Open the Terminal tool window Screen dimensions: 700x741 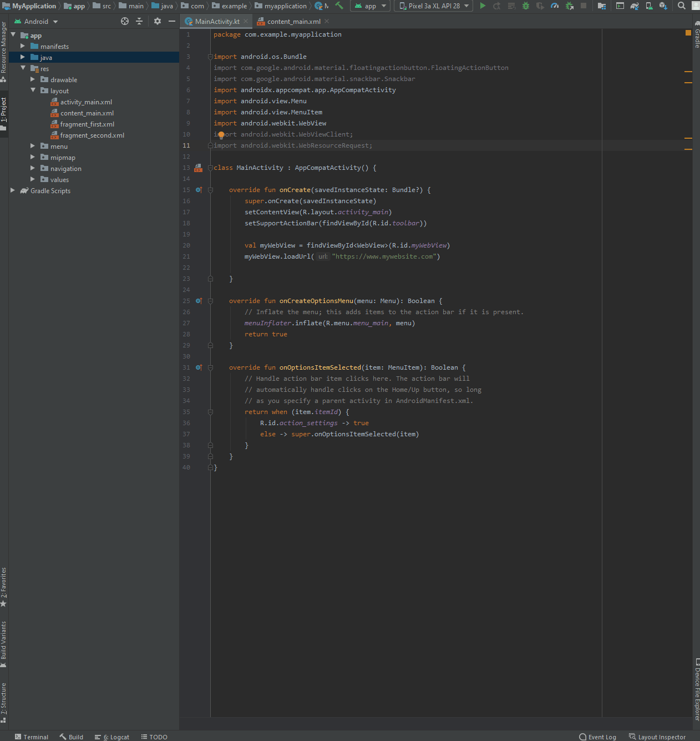(32, 737)
